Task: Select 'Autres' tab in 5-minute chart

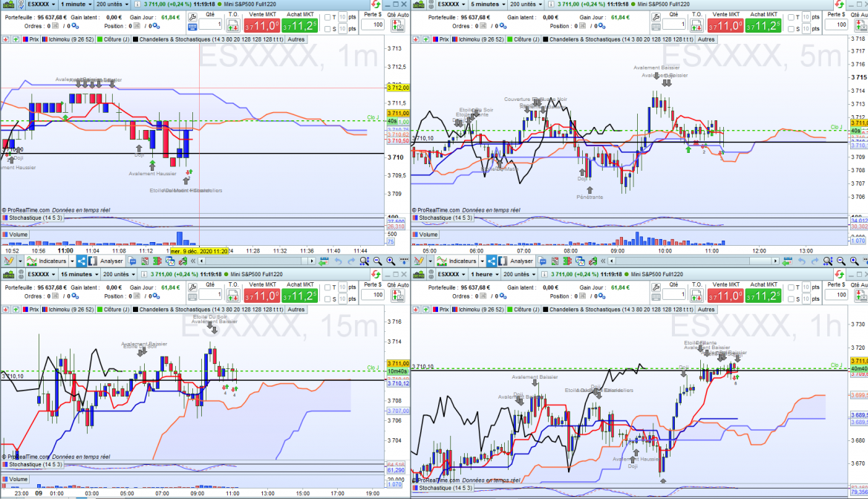Action: point(706,39)
